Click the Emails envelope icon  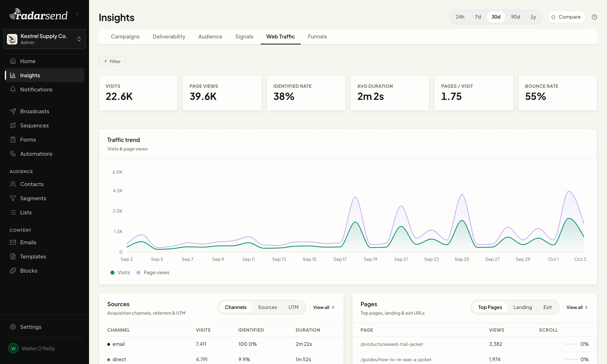(13, 242)
